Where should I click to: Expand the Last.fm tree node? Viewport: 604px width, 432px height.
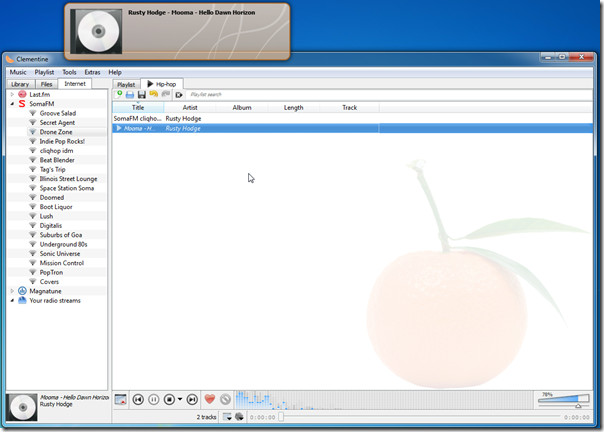[x=12, y=94]
